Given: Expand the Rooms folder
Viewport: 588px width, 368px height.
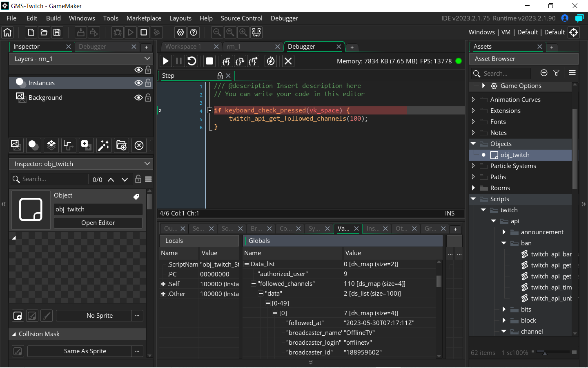Looking at the screenshot, I should coord(473,188).
